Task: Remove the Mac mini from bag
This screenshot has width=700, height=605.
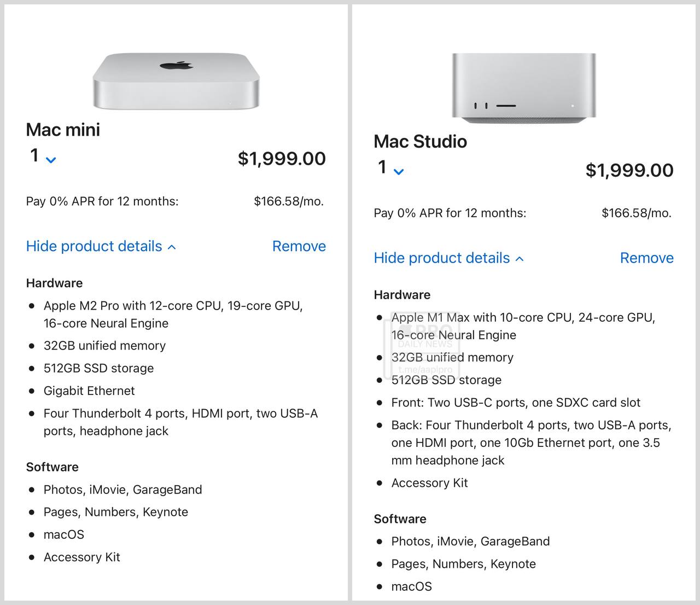Action: (299, 246)
